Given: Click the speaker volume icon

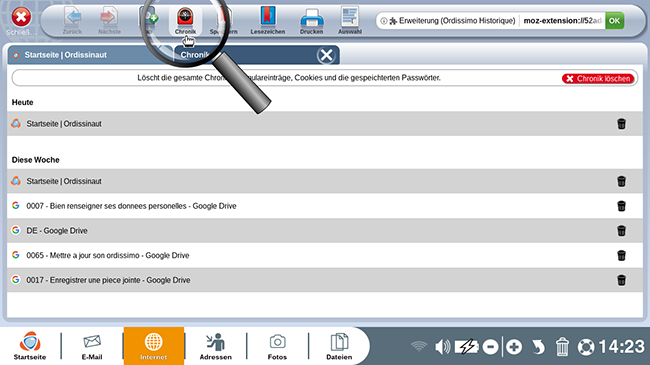Looking at the screenshot, I should click(442, 347).
